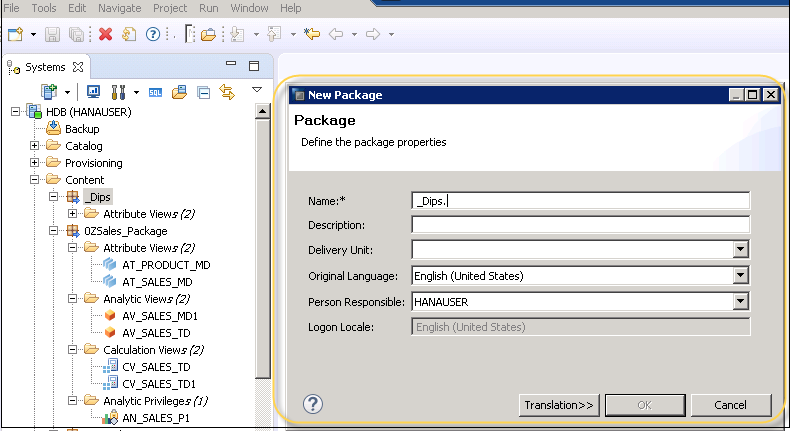Viewport: 790px width, 431px height.
Task: Open the Original Language dropdown
Action: (x=741, y=276)
